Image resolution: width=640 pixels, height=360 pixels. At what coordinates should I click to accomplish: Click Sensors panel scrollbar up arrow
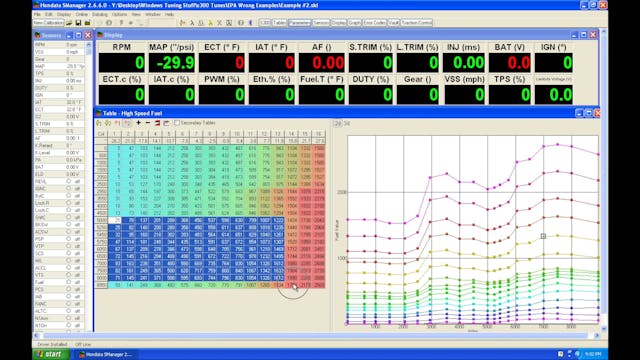(89, 44)
